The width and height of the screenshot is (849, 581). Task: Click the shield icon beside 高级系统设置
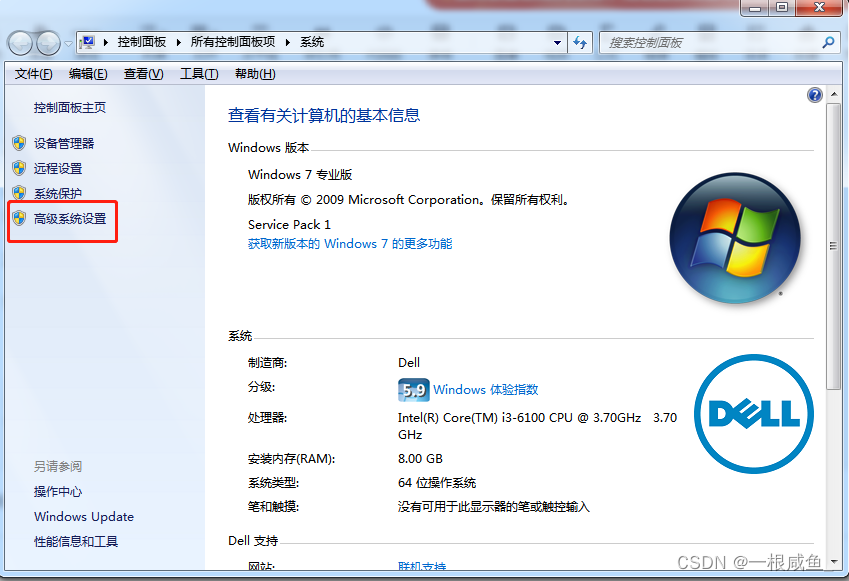coord(19,218)
